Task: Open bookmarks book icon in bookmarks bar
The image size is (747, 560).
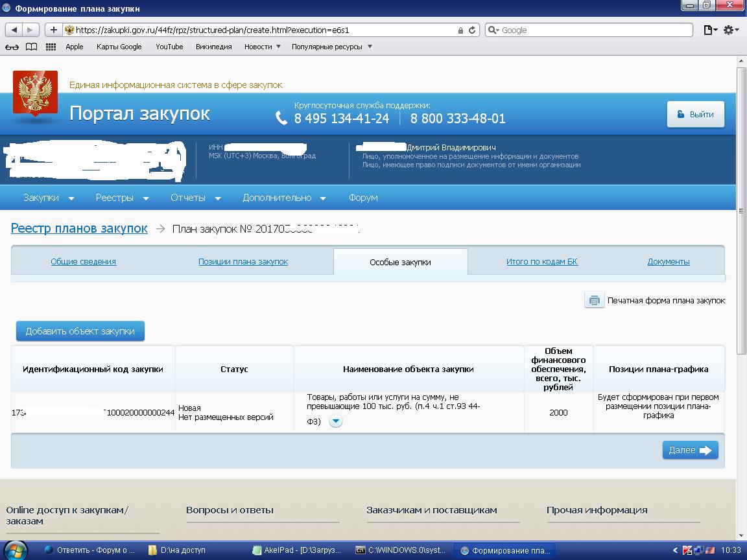Action: tap(31, 47)
